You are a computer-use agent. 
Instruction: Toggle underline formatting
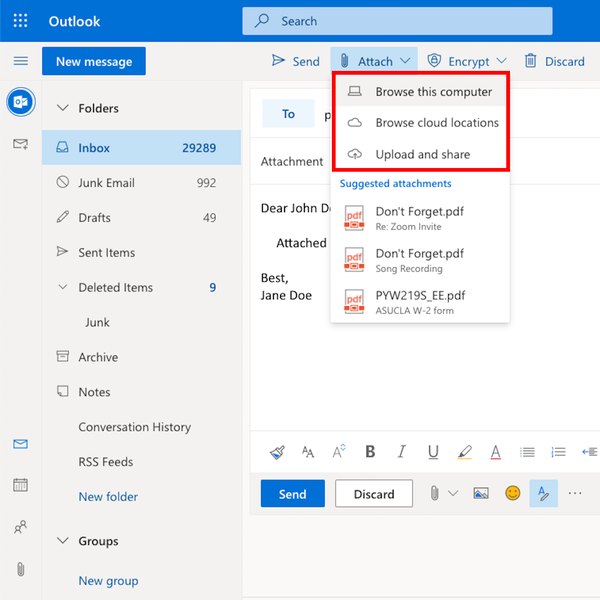[433, 452]
